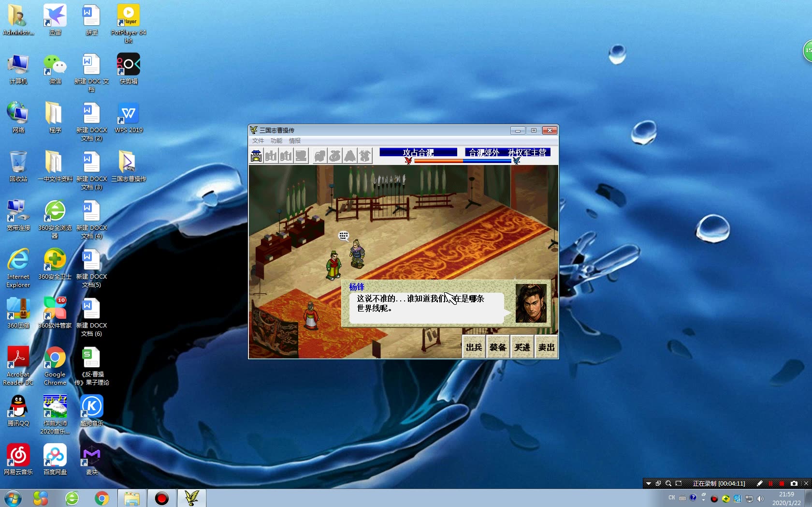Click the 卖出 button

coord(546,347)
